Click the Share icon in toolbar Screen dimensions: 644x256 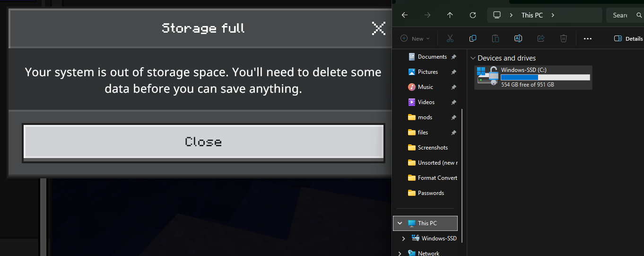coord(541,38)
